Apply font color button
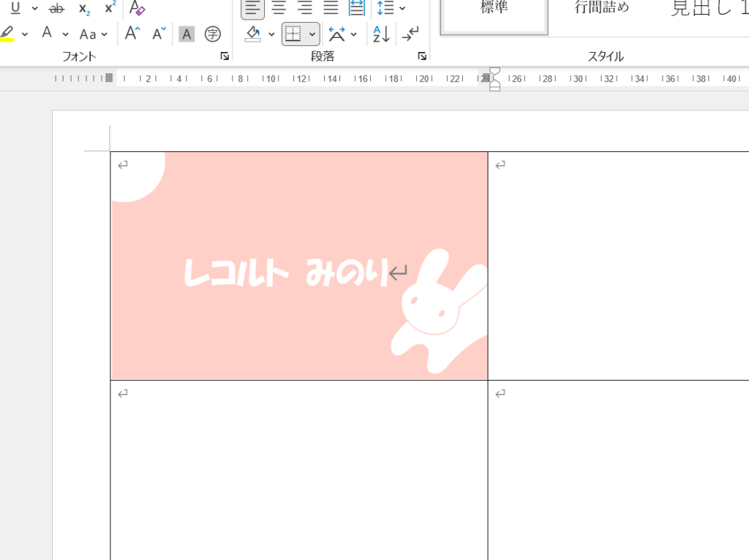This screenshot has height=560, width=749. coord(47,34)
